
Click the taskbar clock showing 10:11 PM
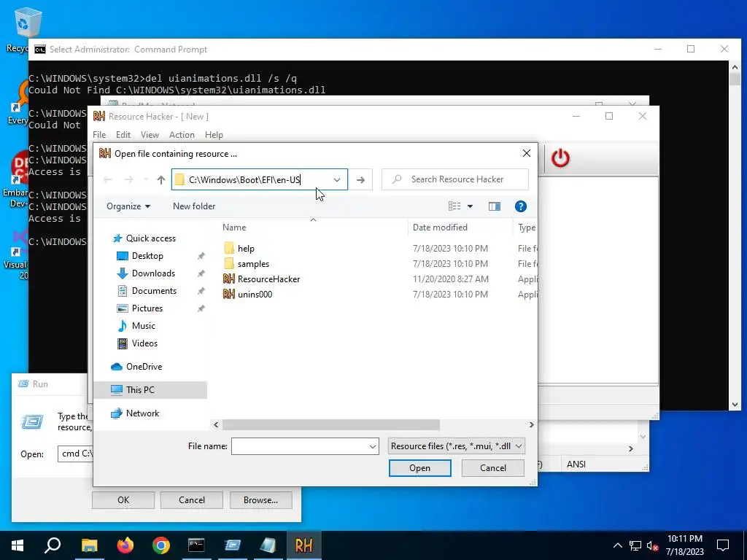click(684, 545)
